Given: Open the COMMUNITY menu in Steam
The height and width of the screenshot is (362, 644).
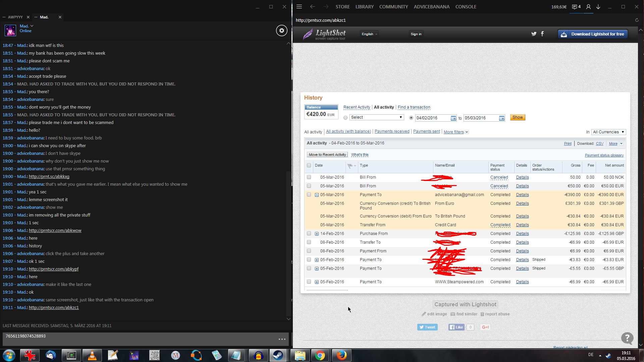Looking at the screenshot, I should [393, 7].
